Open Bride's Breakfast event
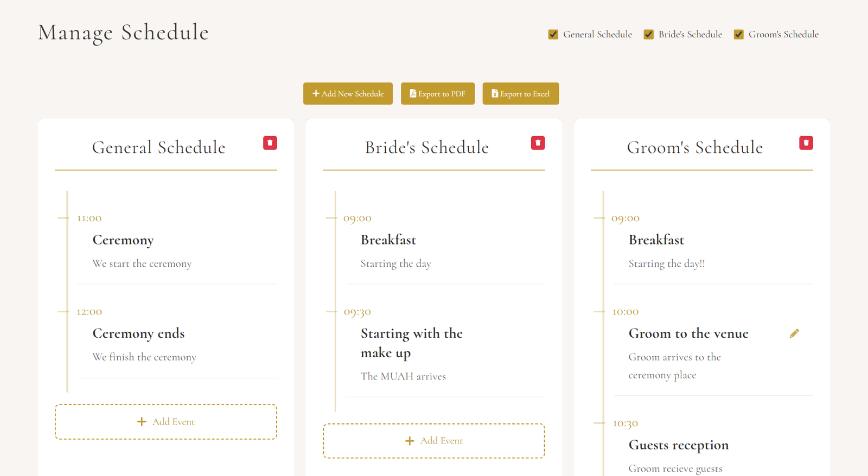This screenshot has width=868, height=476. coord(388,240)
